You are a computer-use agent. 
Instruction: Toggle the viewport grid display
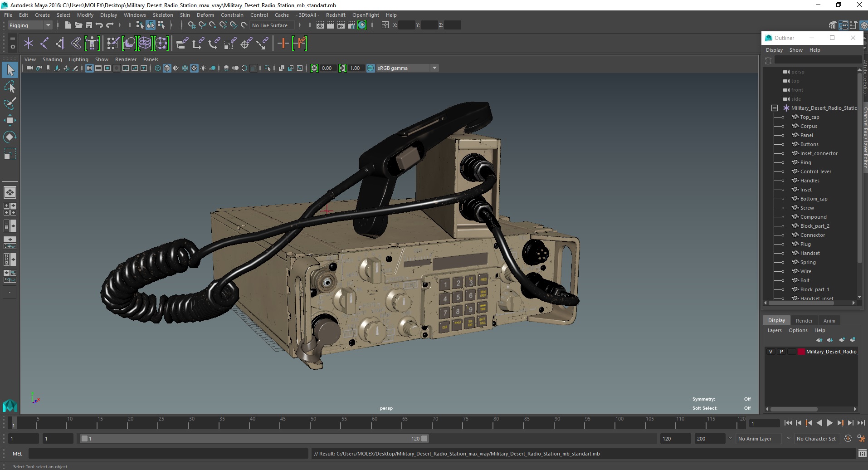tap(89, 68)
